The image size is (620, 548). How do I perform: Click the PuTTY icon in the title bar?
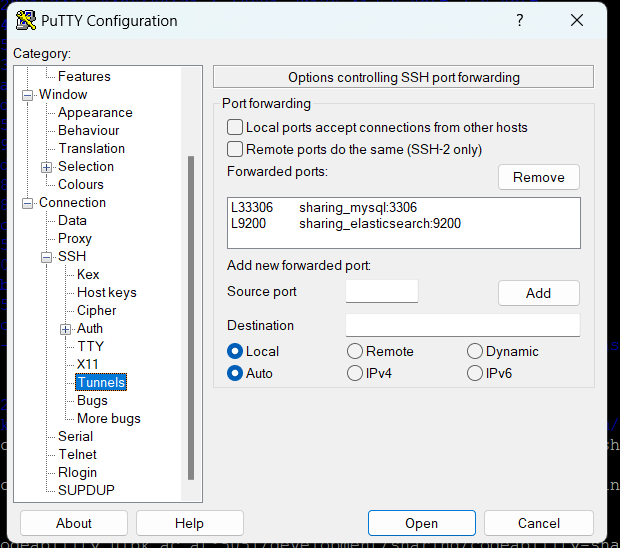tap(26, 21)
